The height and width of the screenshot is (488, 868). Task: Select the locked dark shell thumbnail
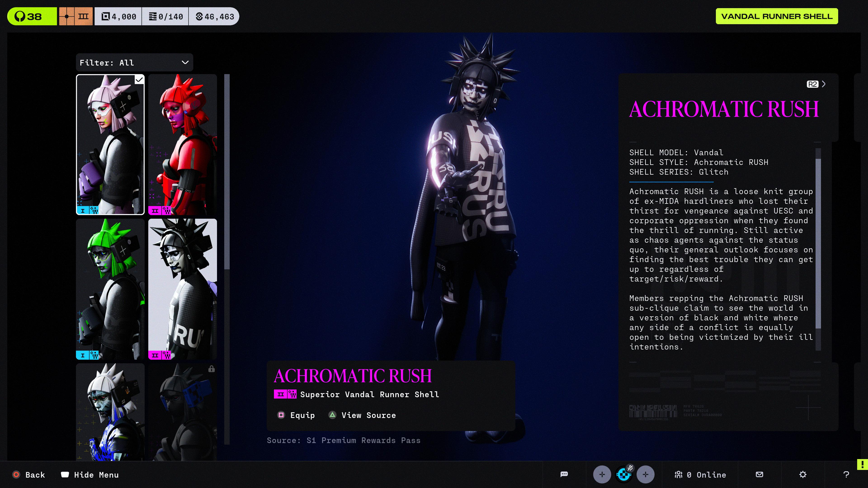click(x=183, y=412)
